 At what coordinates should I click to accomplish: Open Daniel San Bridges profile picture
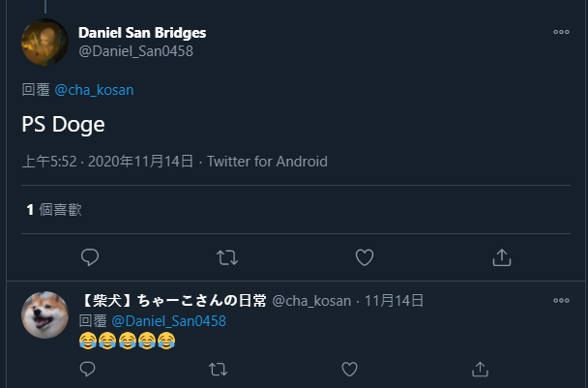(44, 42)
